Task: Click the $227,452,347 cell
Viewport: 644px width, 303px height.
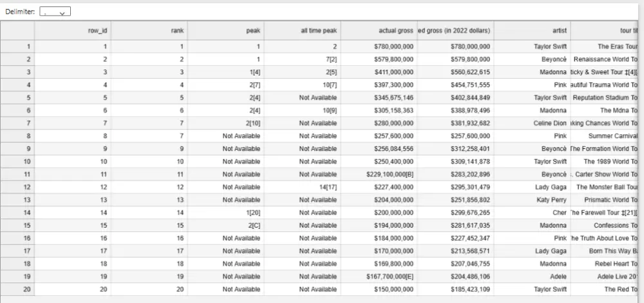Action: [x=455, y=238]
